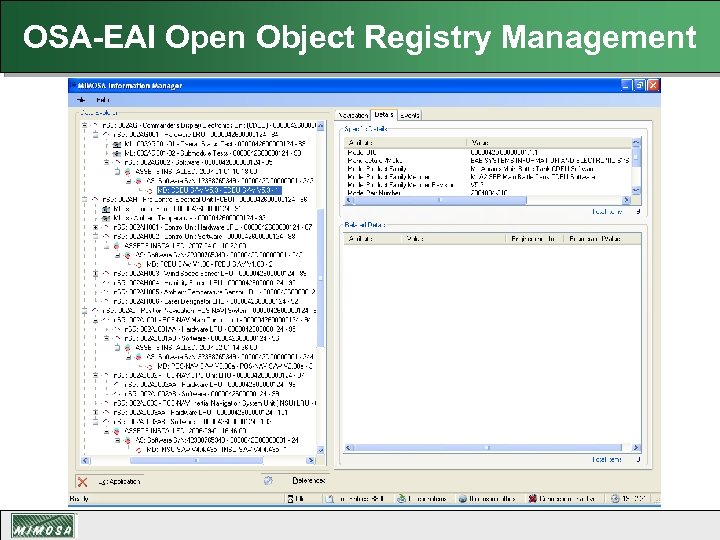The image size is (720, 540).
Task: Click the green recycle status bar icon
Action: pos(401,499)
